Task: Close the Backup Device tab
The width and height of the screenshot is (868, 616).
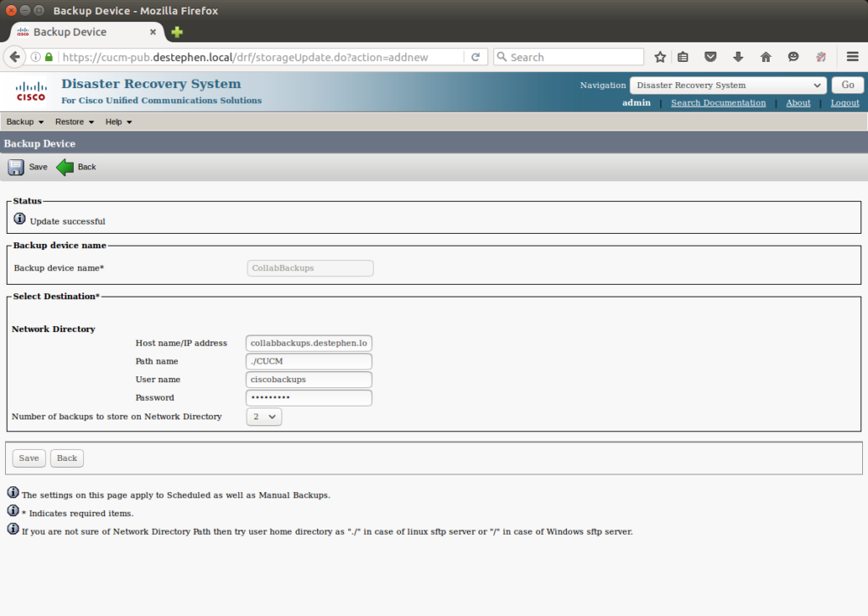Action: 153,32
